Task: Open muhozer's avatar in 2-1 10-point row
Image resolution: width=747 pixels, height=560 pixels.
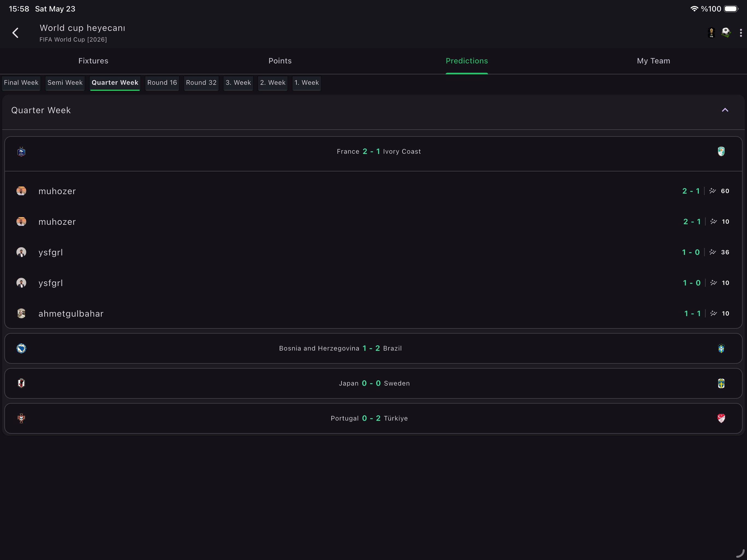Action: point(21,221)
